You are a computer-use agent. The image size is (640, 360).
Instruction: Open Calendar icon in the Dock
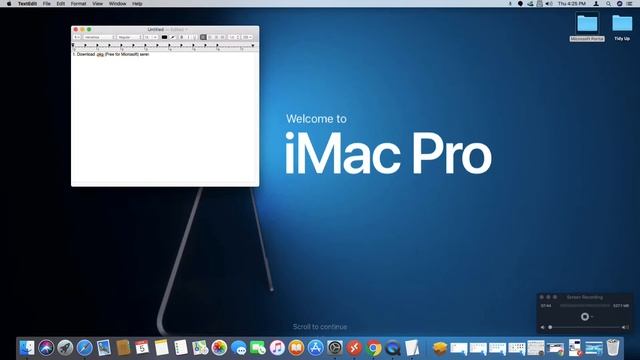pyautogui.click(x=142, y=348)
